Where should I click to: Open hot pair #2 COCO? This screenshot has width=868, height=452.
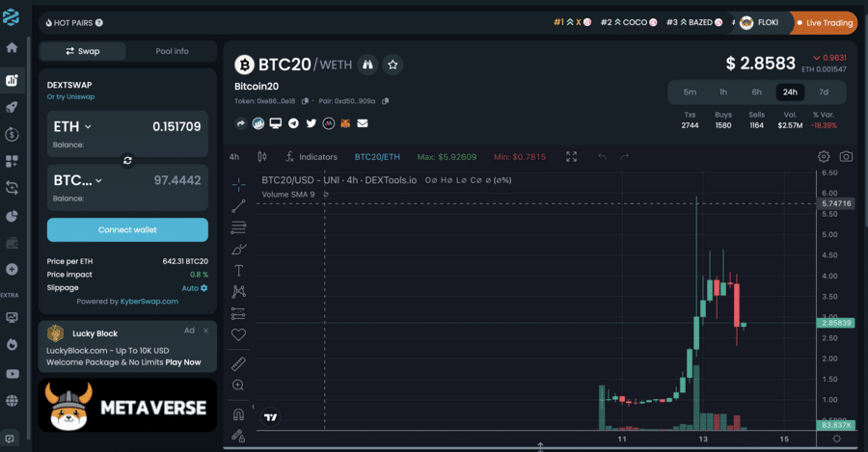(629, 23)
